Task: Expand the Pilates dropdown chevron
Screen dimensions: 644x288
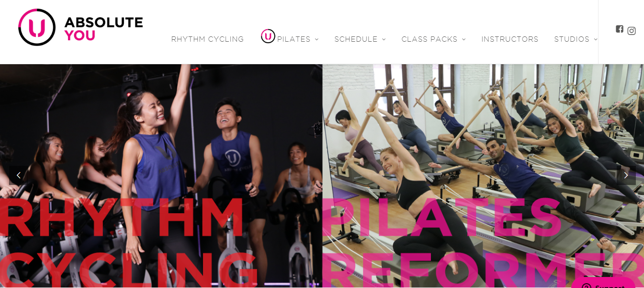Action: [316, 40]
